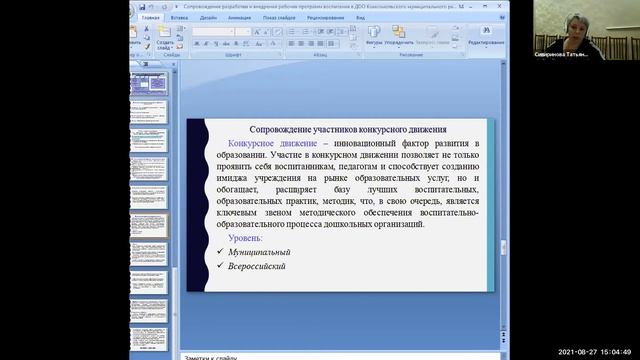Decrease font size with the shrink font icon
The height and width of the screenshot is (360, 640).
click(266, 32)
